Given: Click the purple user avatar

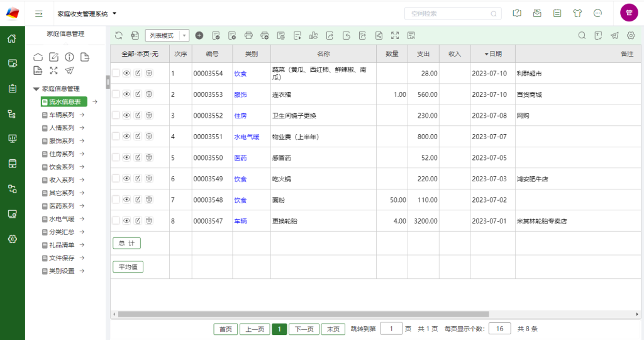Looking at the screenshot, I should pos(629,13).
